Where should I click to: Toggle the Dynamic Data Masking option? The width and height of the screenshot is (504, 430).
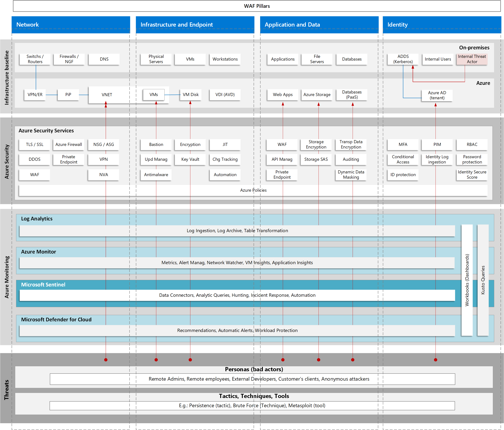tap(350, 174)
